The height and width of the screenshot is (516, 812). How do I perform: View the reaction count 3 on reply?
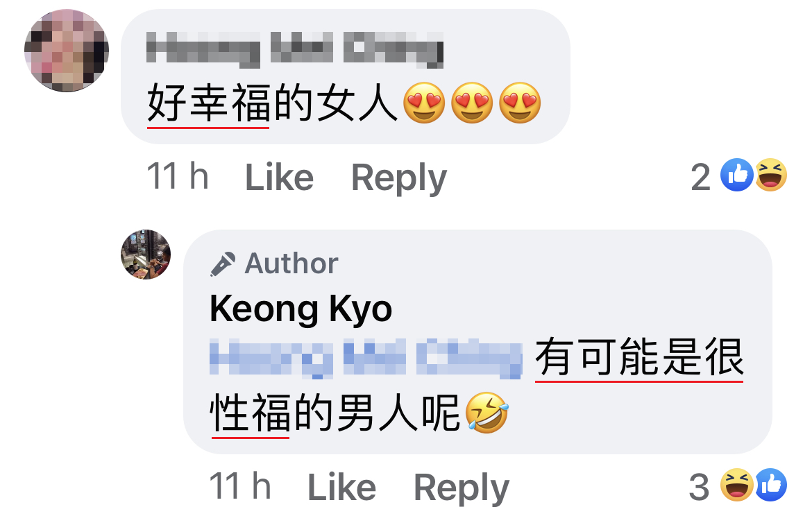[x=699, y=487]
